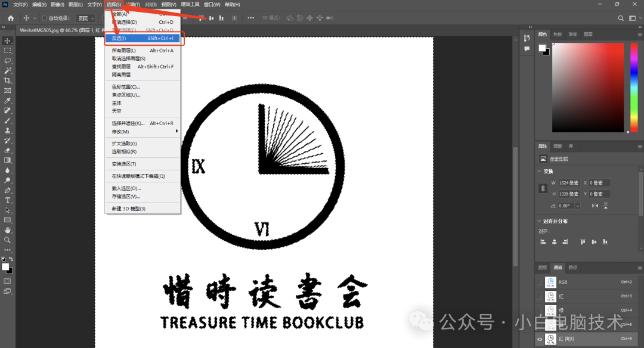Image resolution: width=644 pixels, height=348 pixels.
Task: Collapse the 变换 section
Action: [539, 171]
